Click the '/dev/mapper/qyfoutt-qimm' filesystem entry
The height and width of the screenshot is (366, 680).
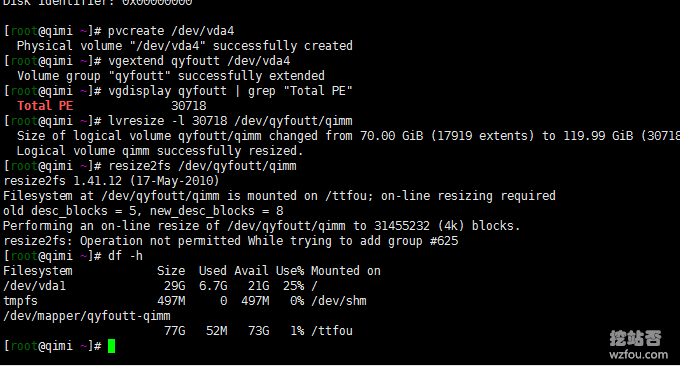[x=87, y=316]
